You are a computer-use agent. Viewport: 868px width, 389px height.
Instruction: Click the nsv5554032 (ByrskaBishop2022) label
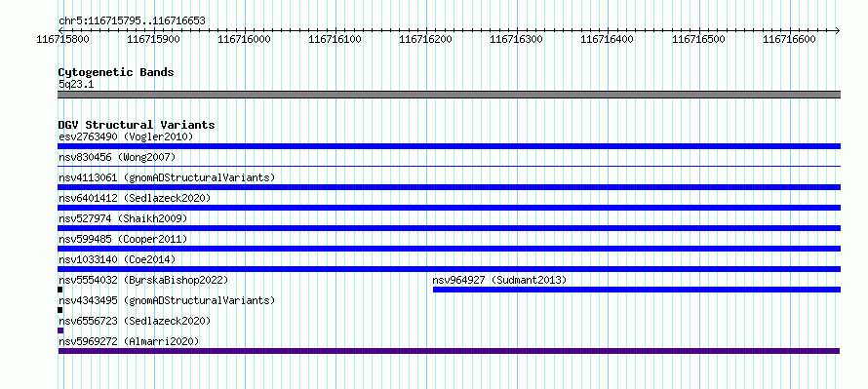143,280
